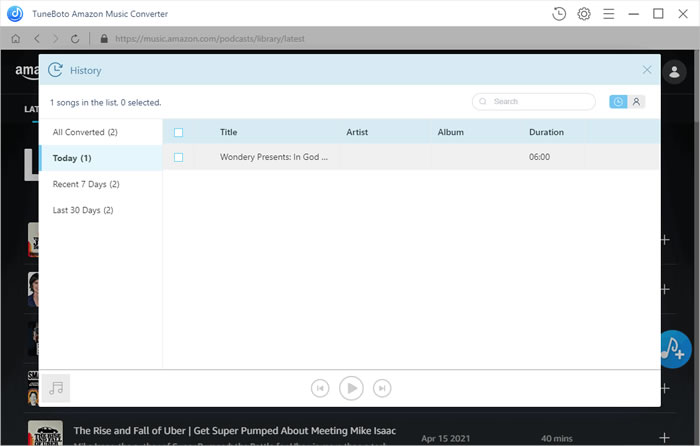Image resolution: width=700 pixels, height=446 pixels.
Task: Click the TuneBoto app logo
Action: tap(15, 14)
